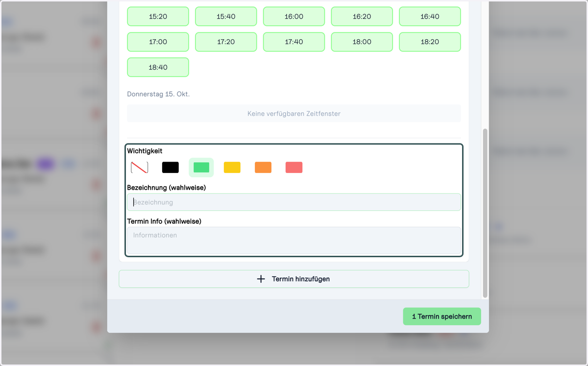588x366 pixels.
Task: Select the yellow priority color
Action: click(x=232, y=168)
